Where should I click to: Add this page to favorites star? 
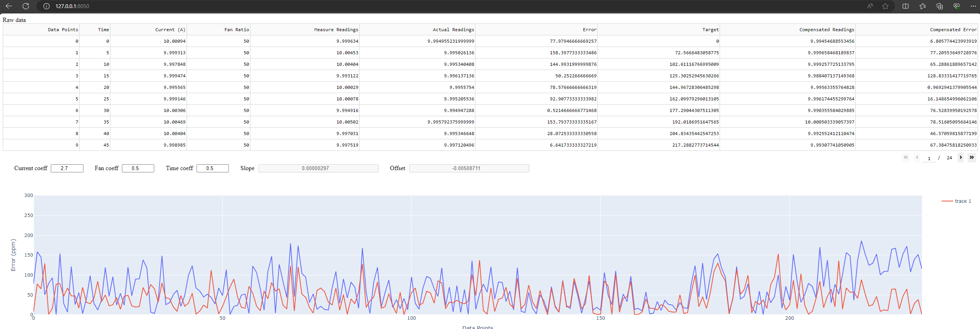885,6
